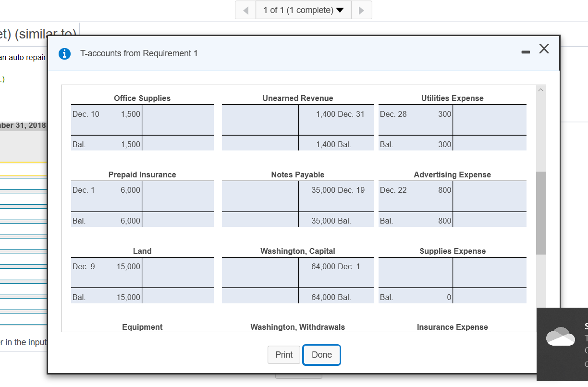This screenshot has width=588, height=387.
Task: Click the info icon beside the dialog title
Action: click(x=64, y=54)
